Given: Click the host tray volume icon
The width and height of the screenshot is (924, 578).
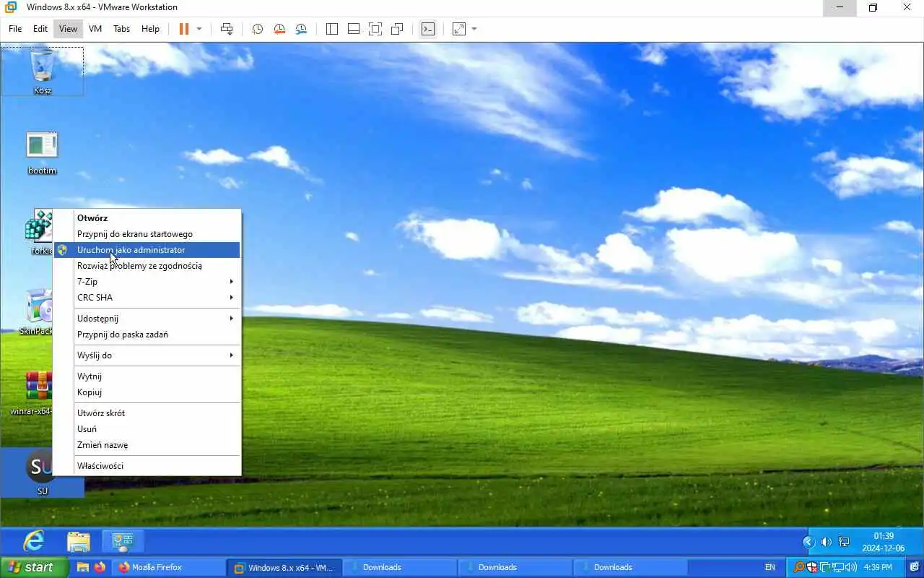Looking at the screenshot, I should click(x=851, y=567).
